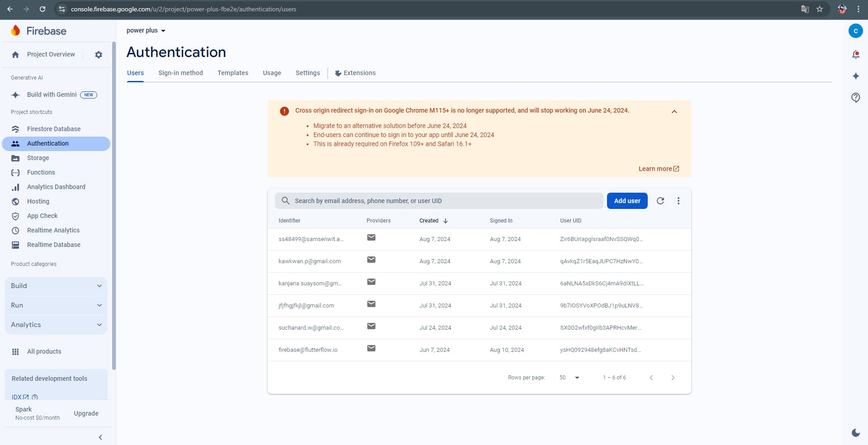Expand the Build product category

click(56, 285)
